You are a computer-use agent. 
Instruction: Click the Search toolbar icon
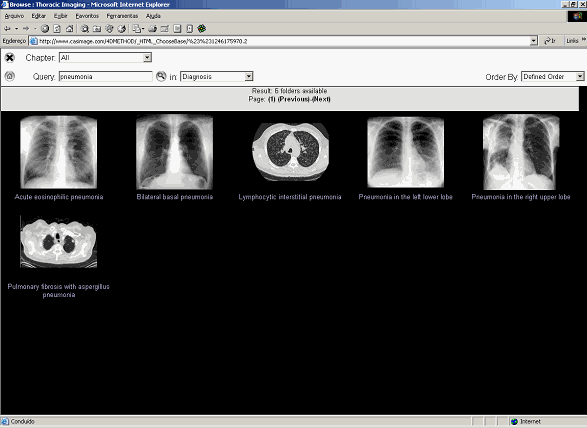pos(85,28)
